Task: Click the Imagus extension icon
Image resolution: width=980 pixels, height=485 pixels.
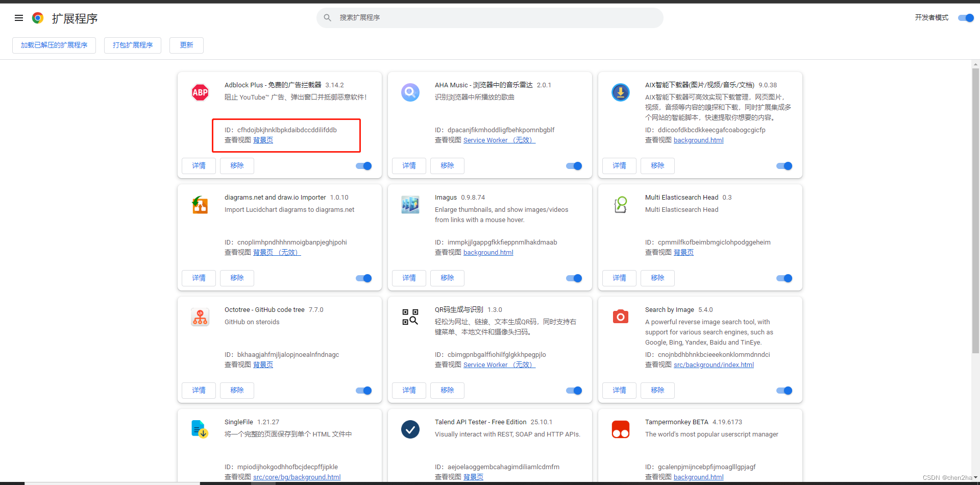Action: coord(410,205)
